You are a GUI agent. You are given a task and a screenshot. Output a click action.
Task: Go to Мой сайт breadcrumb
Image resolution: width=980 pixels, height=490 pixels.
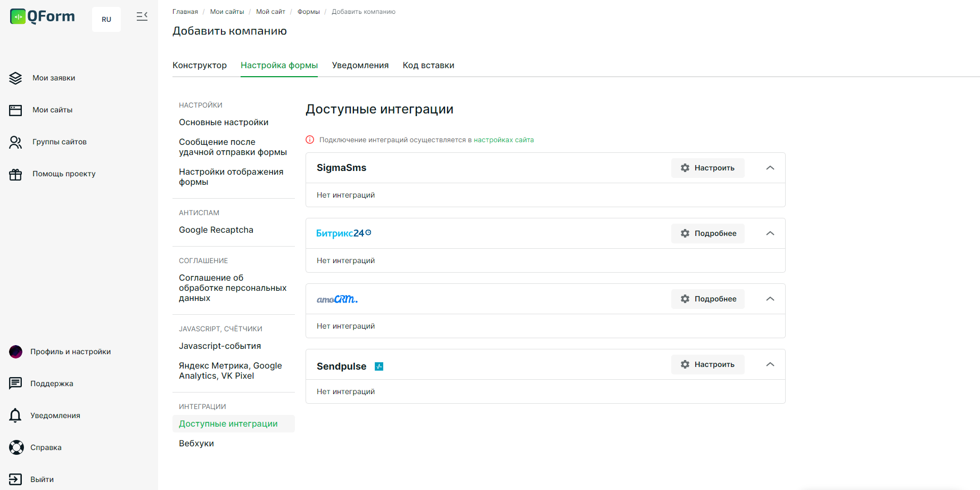(x=270, y=12)
